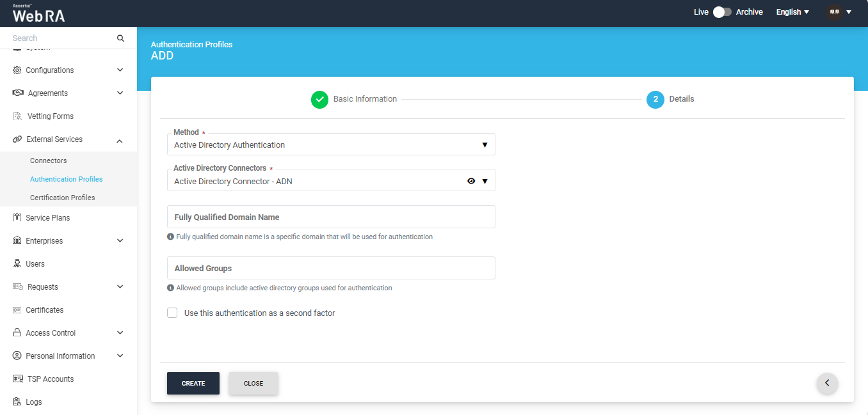This screenshot has width=868, height=415.
Task: Click the TSP Accounts icon
Action: tap(18, 379)
